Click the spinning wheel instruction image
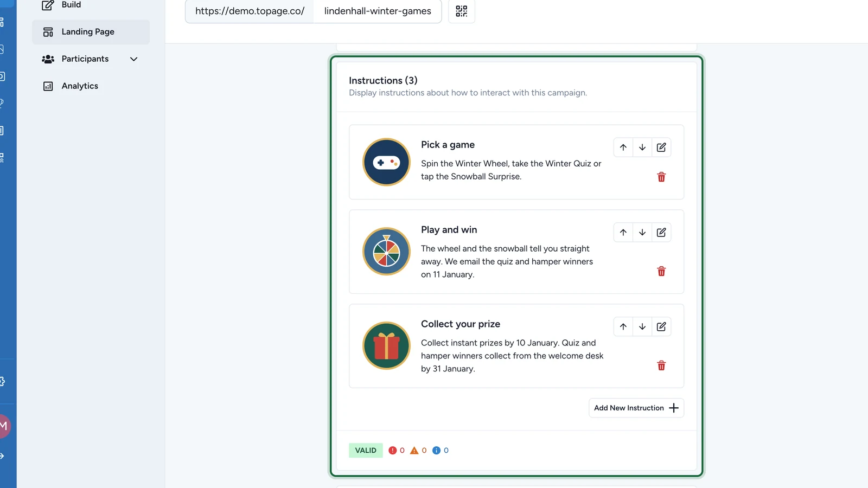Viewport: 868px width, 488px height. pyautogui.click(x=386, y=252)
